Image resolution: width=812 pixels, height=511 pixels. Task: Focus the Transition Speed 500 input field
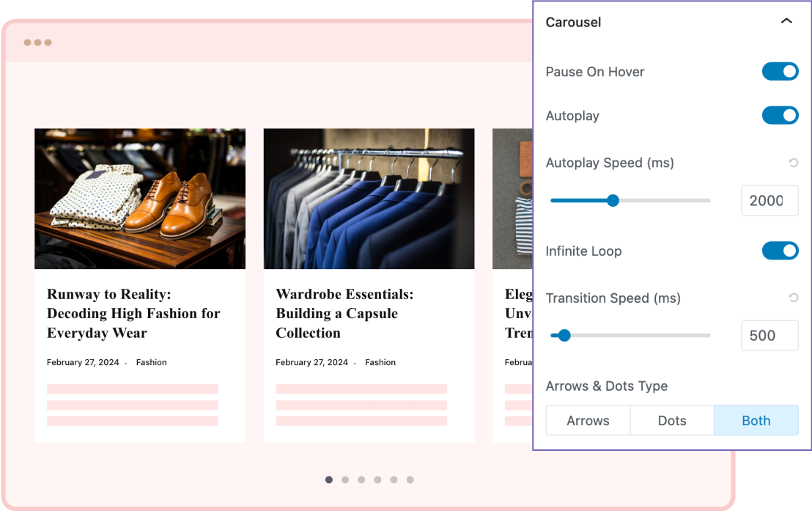pyautogui.click(x=769, y=335)
